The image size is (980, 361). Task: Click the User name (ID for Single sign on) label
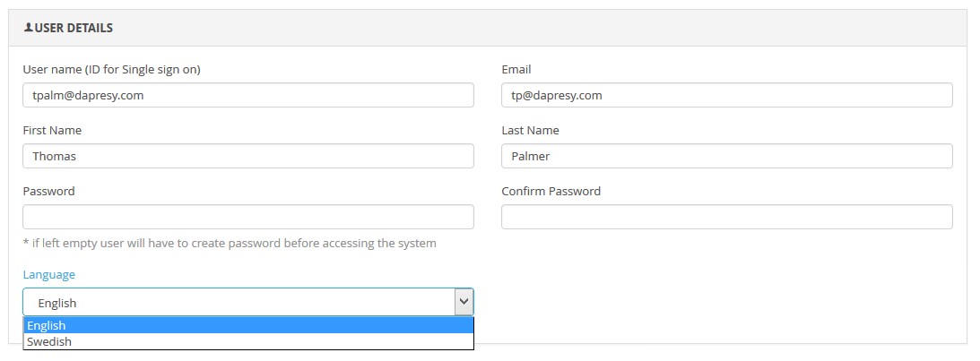117,70
